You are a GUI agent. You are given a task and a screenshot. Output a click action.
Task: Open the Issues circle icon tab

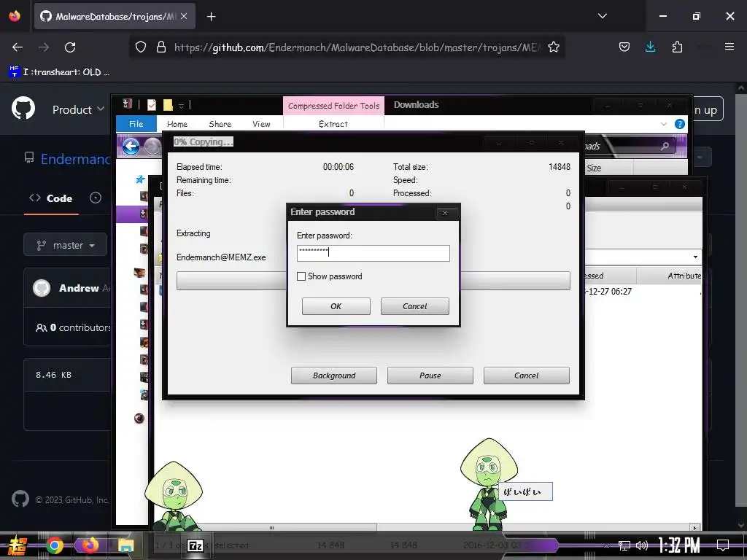point(96,198)
